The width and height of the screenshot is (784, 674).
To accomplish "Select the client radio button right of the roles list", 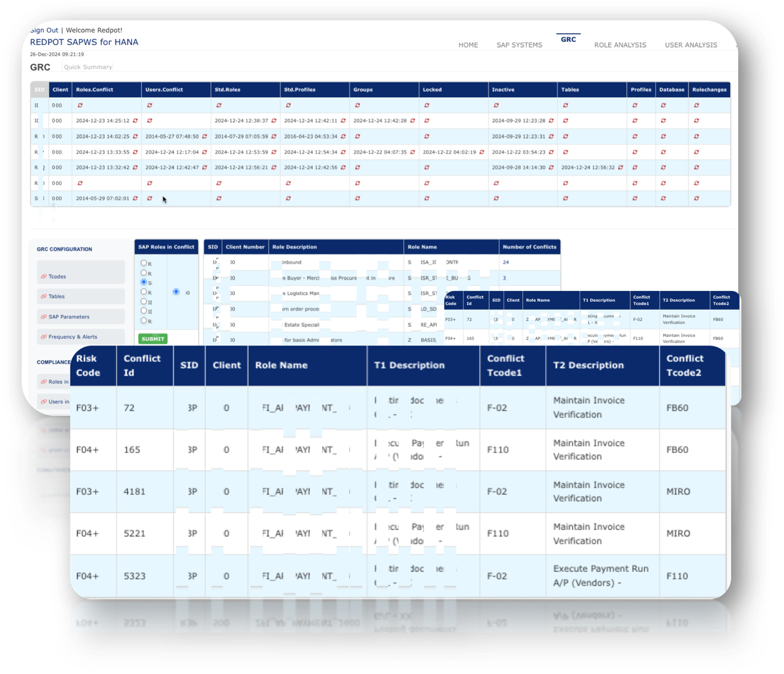I will point(176,292).
